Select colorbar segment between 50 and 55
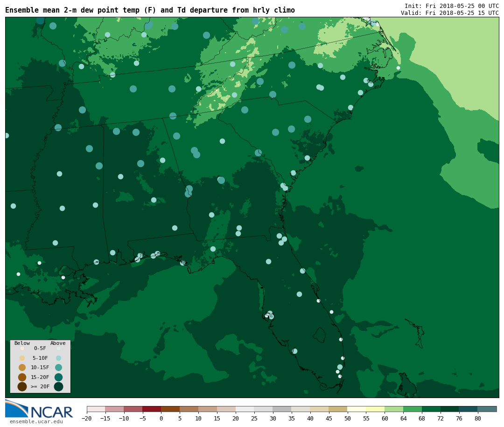Viewport: 504px width, 427px height. 357,409
